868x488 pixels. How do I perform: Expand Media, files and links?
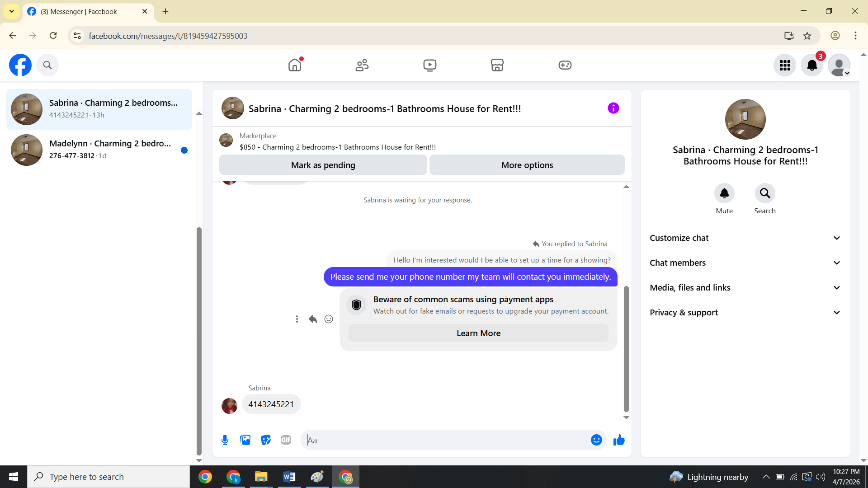point(745,288)
